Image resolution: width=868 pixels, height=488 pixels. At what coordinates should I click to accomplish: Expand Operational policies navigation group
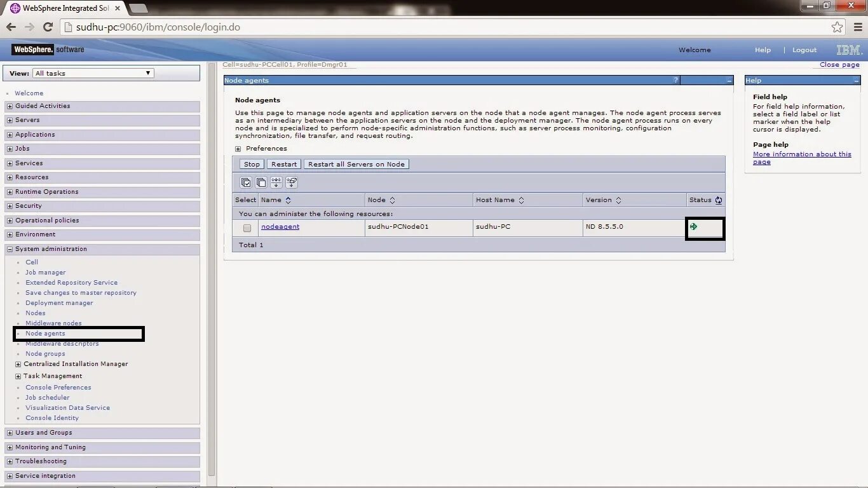(10, 220)
